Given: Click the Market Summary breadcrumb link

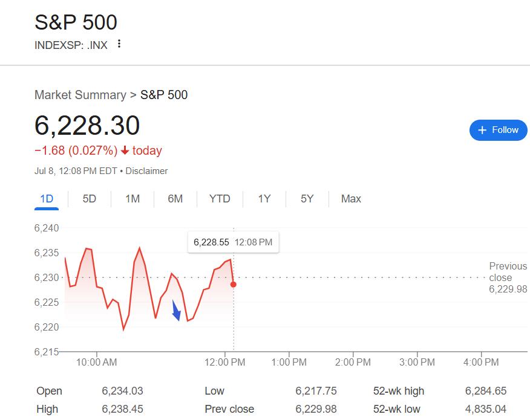Looking at the screenshot, I should click(80, 95).
